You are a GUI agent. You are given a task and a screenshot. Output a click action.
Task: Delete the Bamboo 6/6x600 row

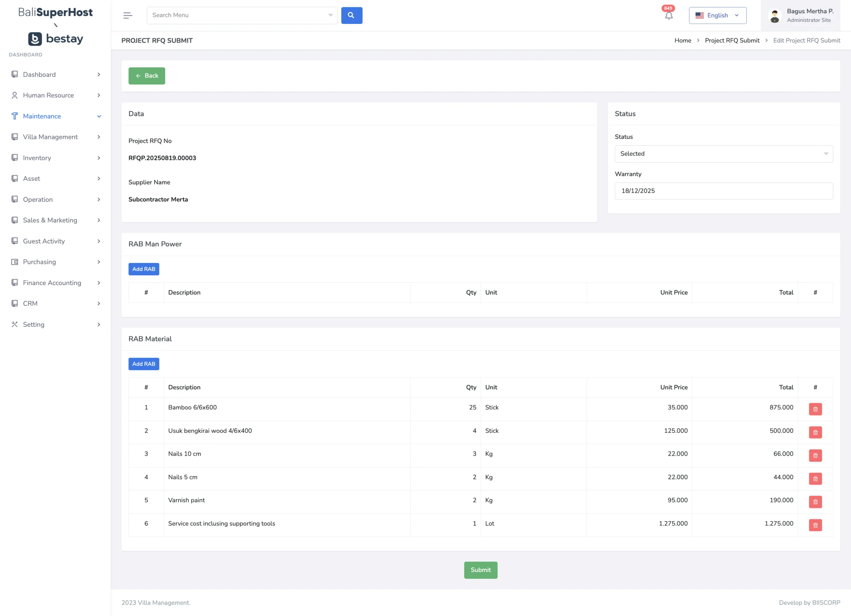[815, 409]
